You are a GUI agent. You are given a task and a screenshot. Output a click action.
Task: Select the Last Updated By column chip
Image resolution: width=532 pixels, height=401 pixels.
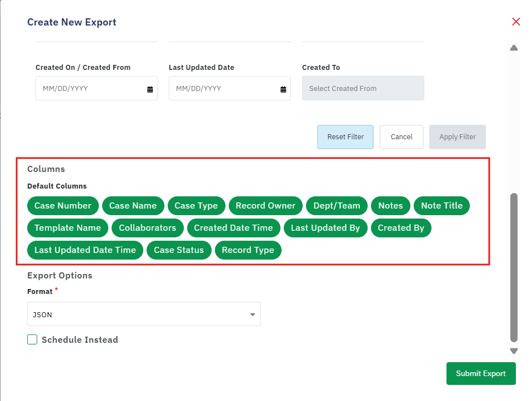(325, 228)
